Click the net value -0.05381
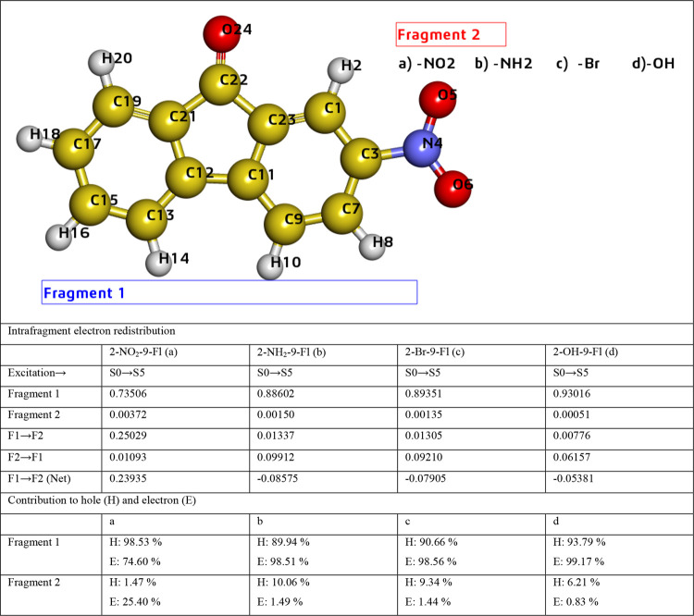Image resolution: width=694 pixels, height=616 pixels. pyautogui.click(x=573, y=478)
